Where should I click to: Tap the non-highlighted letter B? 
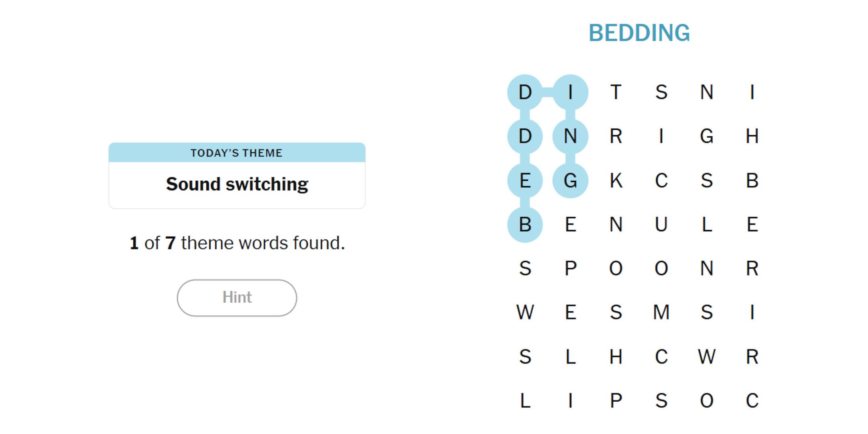752,181
